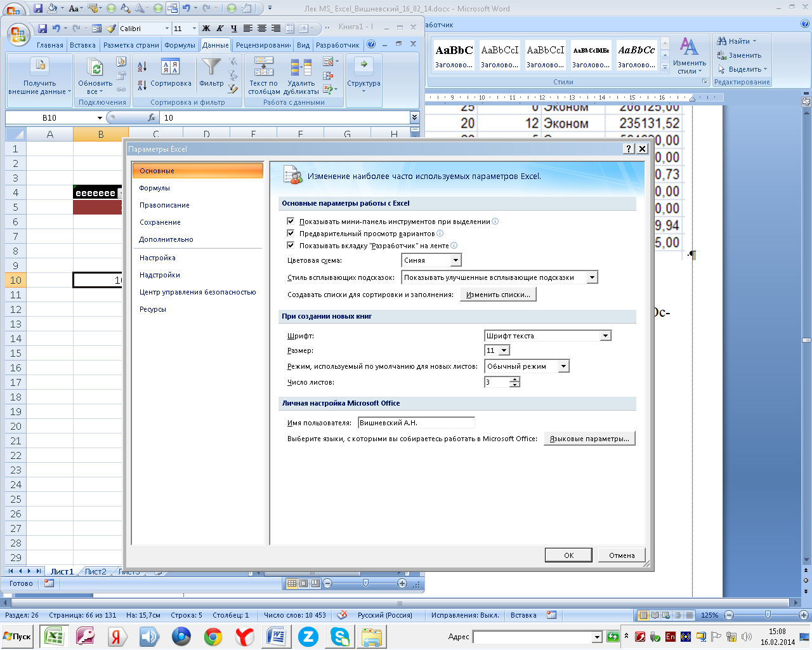The height and width of the screenshot is (650, 812).
Task: Click Excel ribbon help icon
Action: tap(371, 44)
